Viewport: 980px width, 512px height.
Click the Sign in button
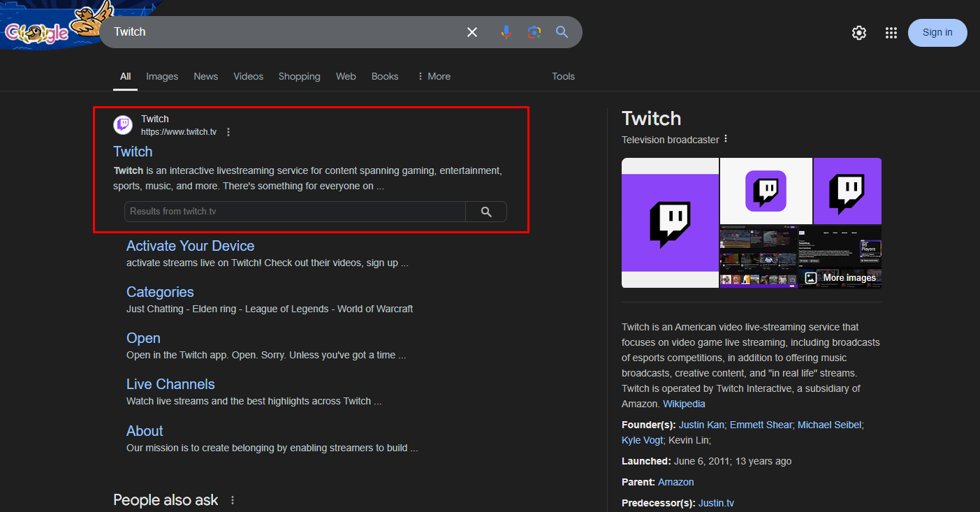click(x=937, y=32)
